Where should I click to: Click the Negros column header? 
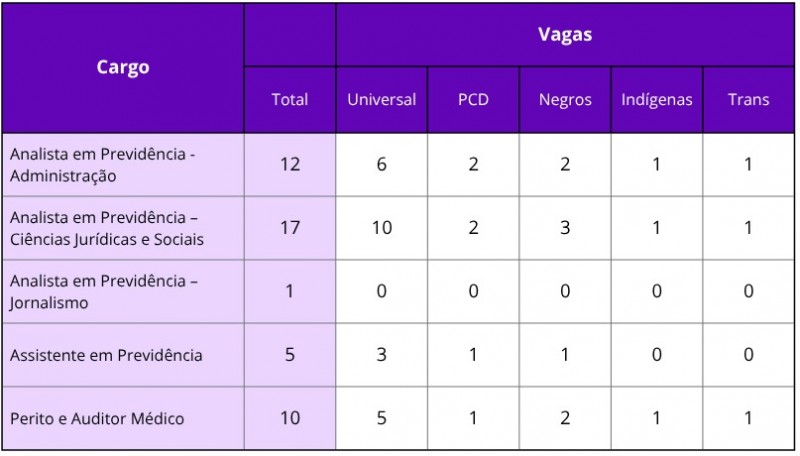point(565,100)
